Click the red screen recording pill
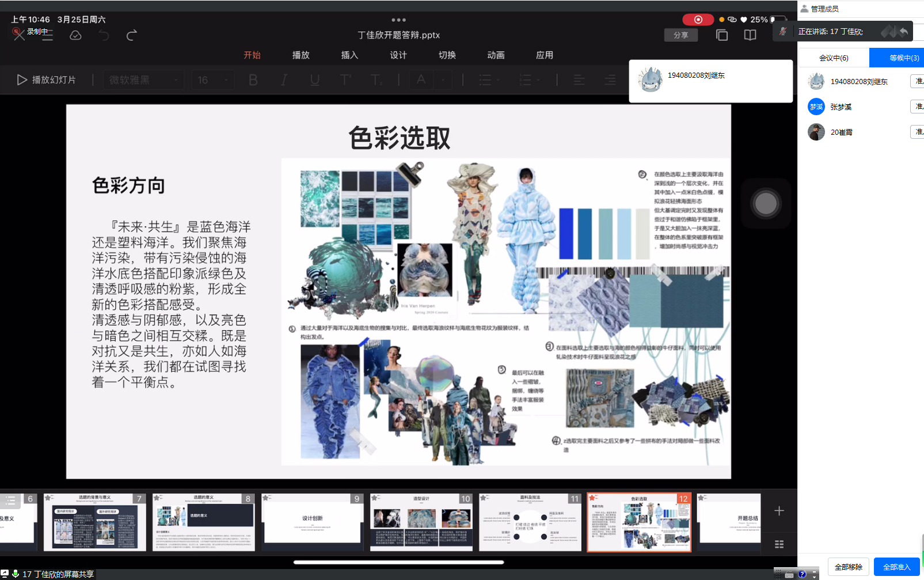This screenshot has height=580, width=924. pos(698,20)
